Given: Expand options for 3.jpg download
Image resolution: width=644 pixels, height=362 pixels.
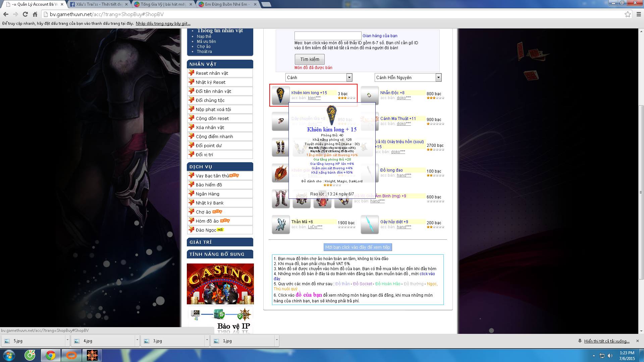Looking at the screenshot, I should (207, 341).
